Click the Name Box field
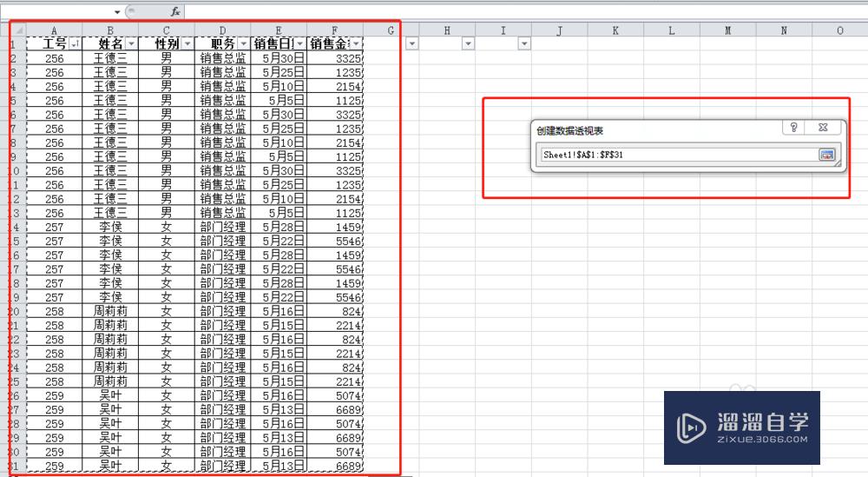 coord(56,11)
